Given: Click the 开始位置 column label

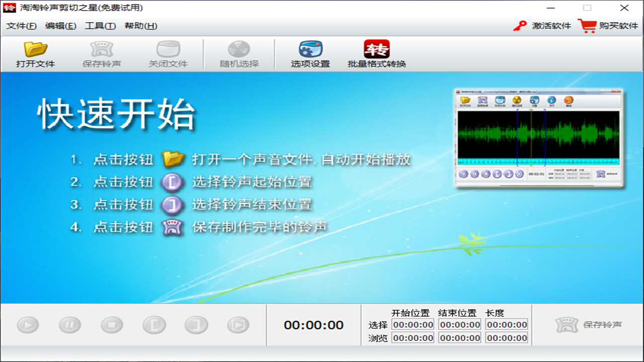Looking at the screenshot, I should coord(411,313).
